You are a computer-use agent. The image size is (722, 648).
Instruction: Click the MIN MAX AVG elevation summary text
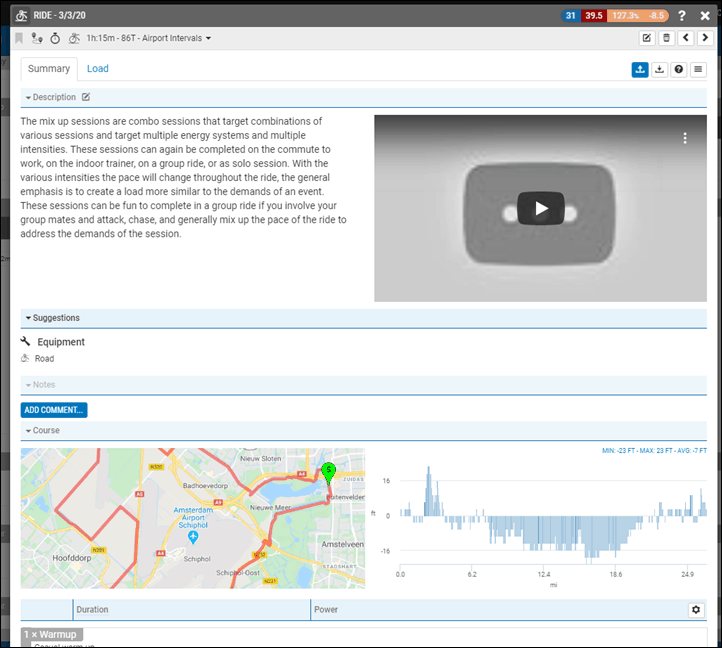click(x=654, y=450)
